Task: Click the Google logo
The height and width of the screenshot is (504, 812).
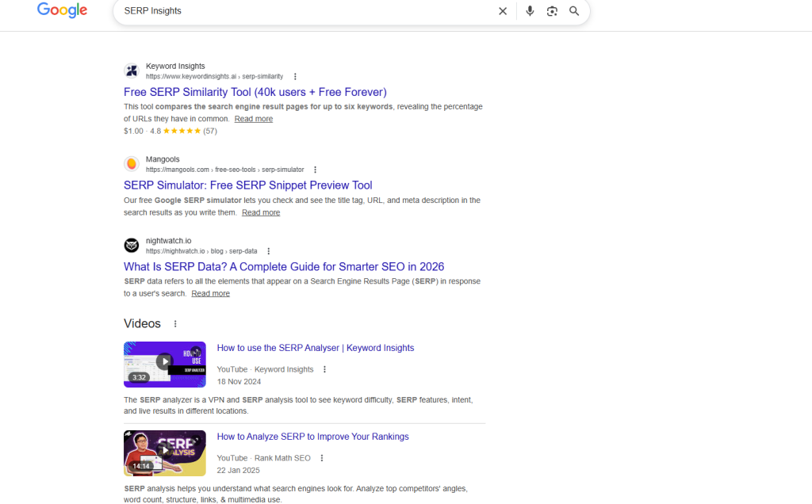Action: point(62,10)
